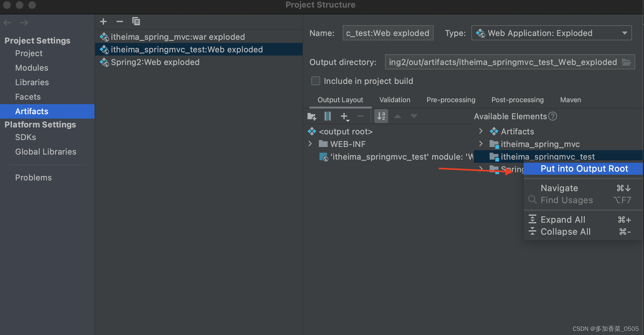Screen dimensions: 644x335
Task: Edit the artifact Name field
Action: coord(388,33)
